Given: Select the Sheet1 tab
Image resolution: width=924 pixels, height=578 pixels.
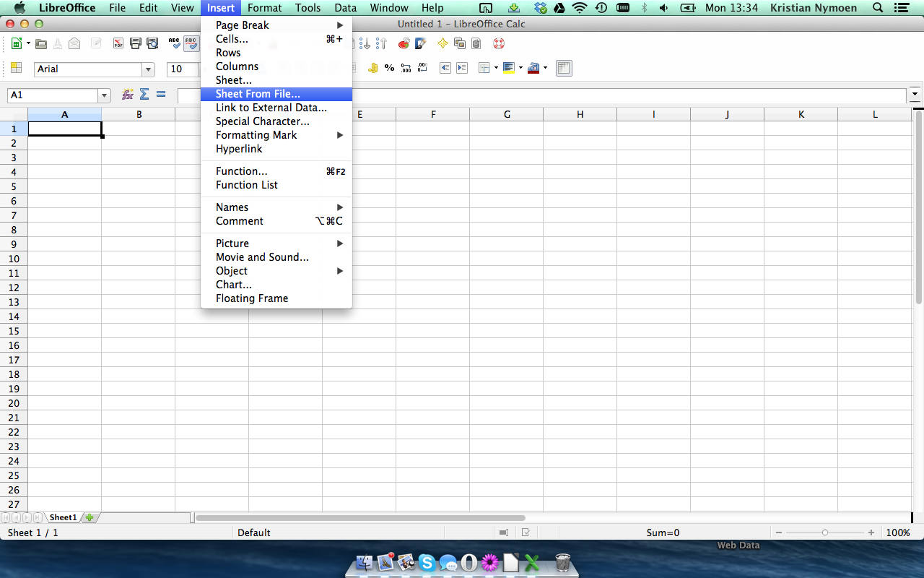Looking at the screenshot, I should [63, 517].
